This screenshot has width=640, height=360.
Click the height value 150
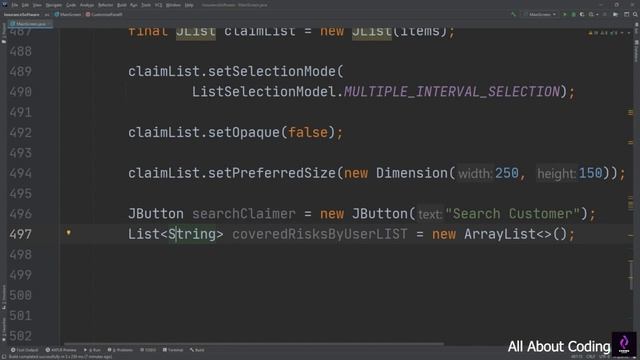point(591,173)
